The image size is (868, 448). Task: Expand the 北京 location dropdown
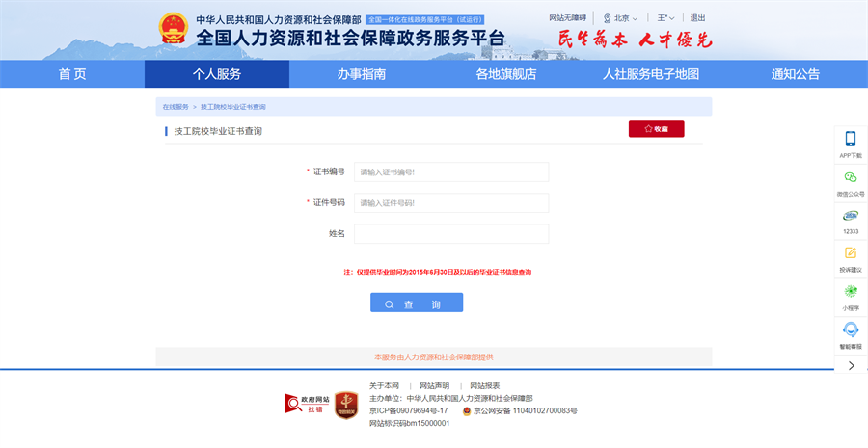[x=620, y=18]
